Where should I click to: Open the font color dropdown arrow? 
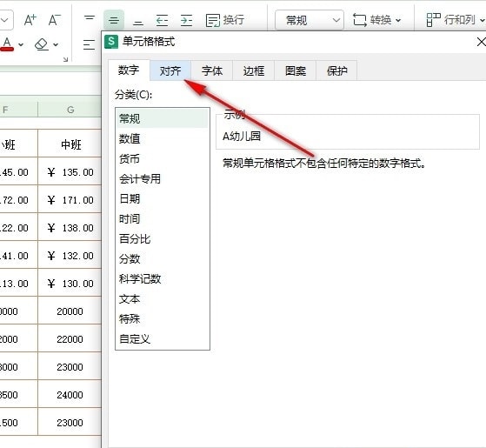21,45
